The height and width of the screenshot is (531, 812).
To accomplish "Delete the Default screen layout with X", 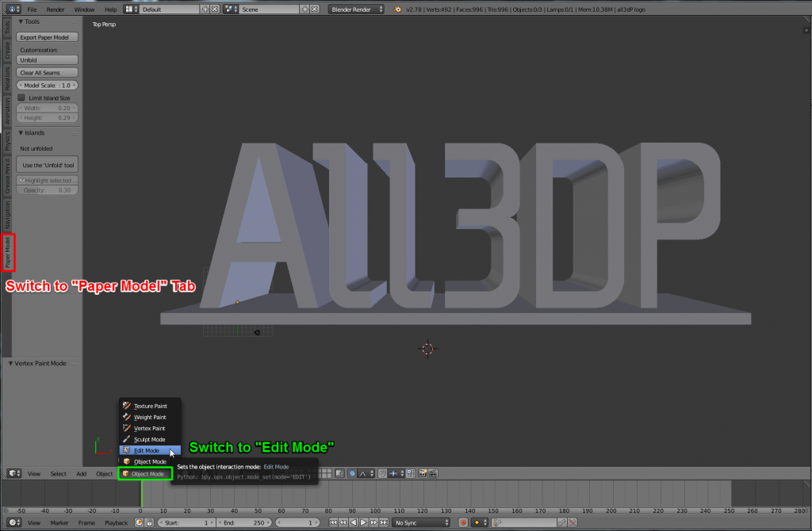I will (216, 9).
